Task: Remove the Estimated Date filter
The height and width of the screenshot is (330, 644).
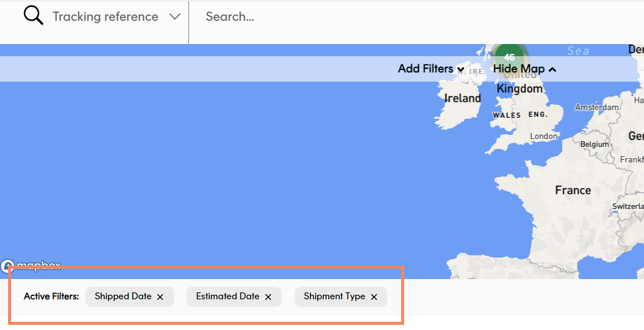Action: (x=268, y=297)
